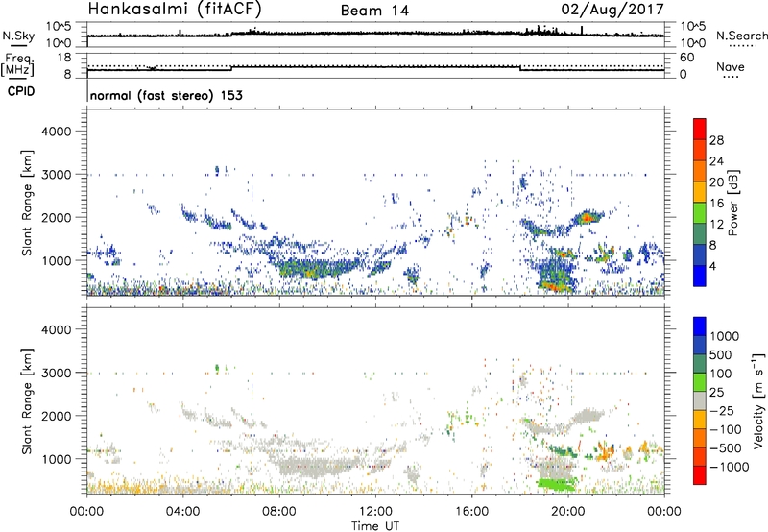The height and width of the screenshot is (532, 768).
Task: Click the Time UT axis title
Action: coord(375,526)
